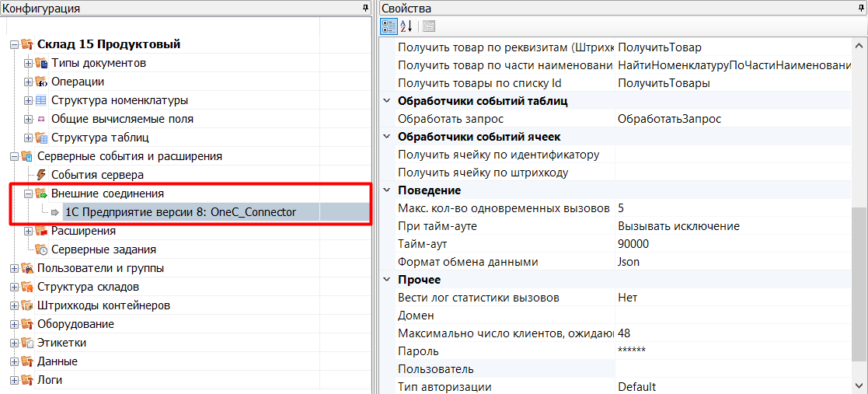Expand the Операции node
The width and height of the screenshot is (868, 394).
(x=28, y=82)
